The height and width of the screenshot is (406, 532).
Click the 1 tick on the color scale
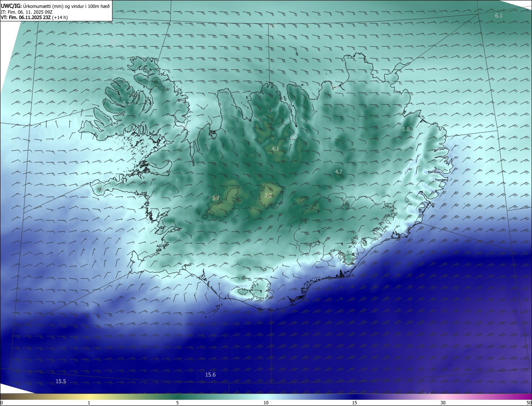coord(89,403)
